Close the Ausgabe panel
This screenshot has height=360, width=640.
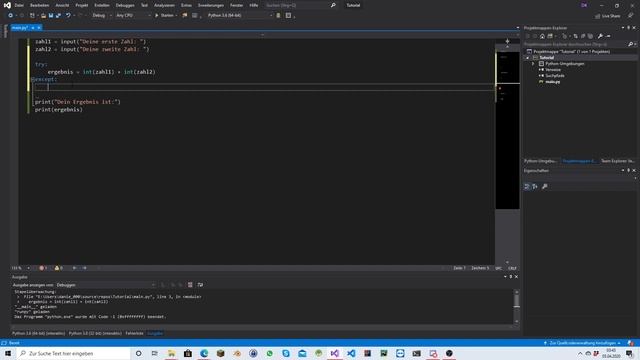pos(516,277)
